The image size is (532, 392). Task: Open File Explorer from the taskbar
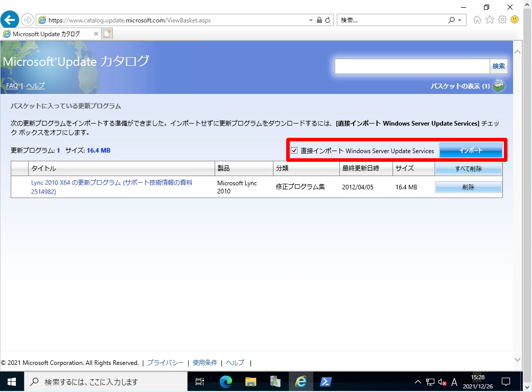(251, 382)
